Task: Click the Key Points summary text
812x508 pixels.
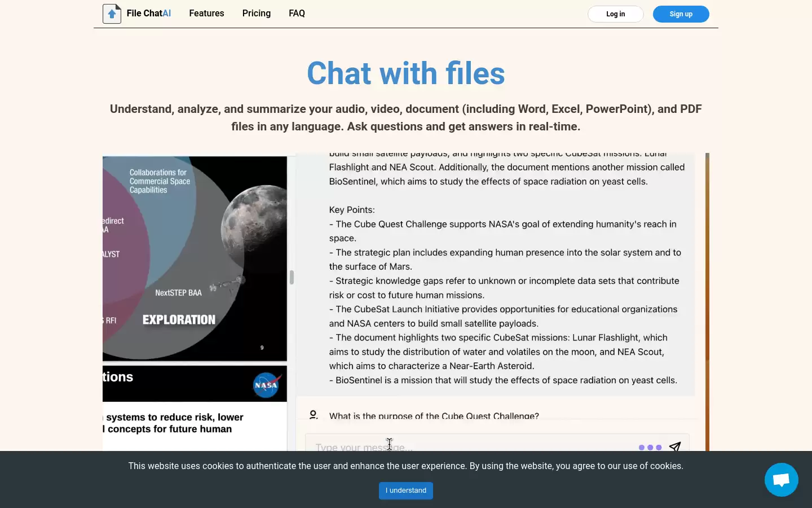Action: click(352, 210)
